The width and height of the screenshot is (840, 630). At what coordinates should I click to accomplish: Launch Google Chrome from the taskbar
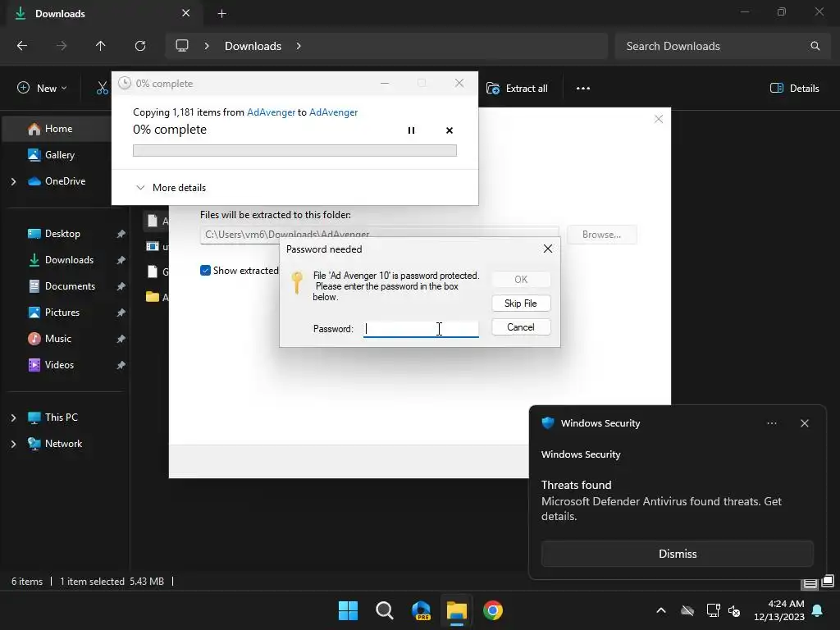coord(493,610)
